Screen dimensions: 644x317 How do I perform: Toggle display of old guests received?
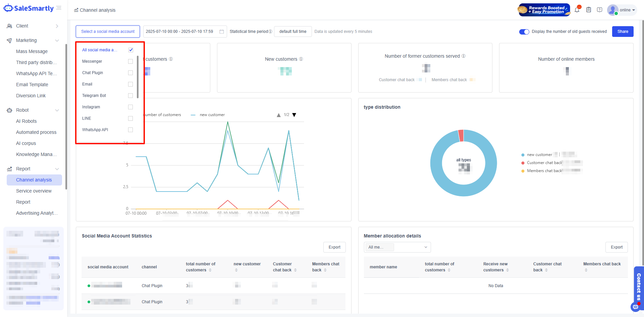coord(524,32)
